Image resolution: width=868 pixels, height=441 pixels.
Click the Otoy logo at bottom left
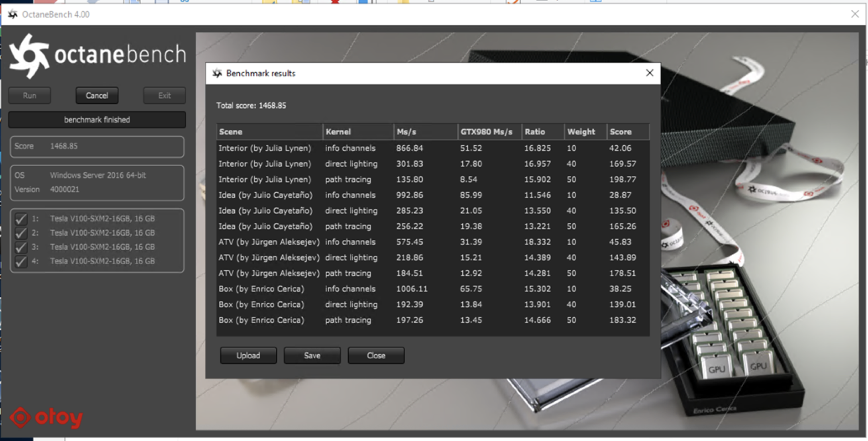[46, 418]
